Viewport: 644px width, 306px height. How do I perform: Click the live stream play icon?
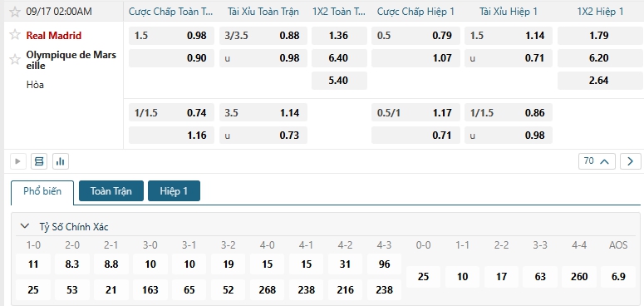(x=18, y=161)
